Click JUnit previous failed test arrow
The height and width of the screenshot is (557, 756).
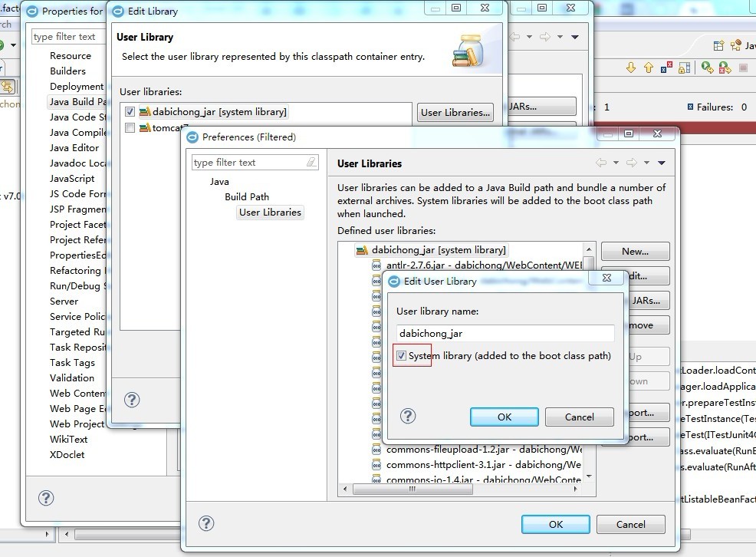point(649,68)
